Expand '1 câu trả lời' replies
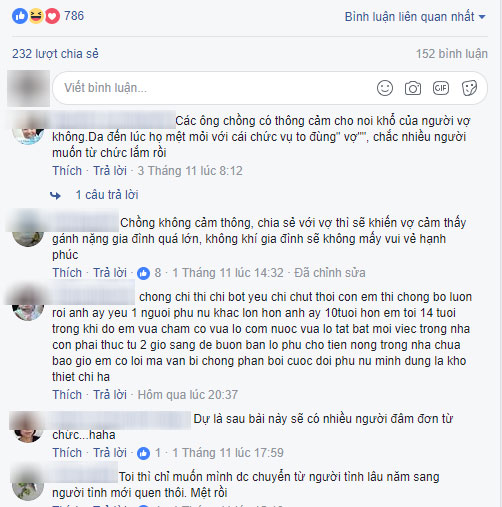The image size is (502, 507). [x=107, y=195]
